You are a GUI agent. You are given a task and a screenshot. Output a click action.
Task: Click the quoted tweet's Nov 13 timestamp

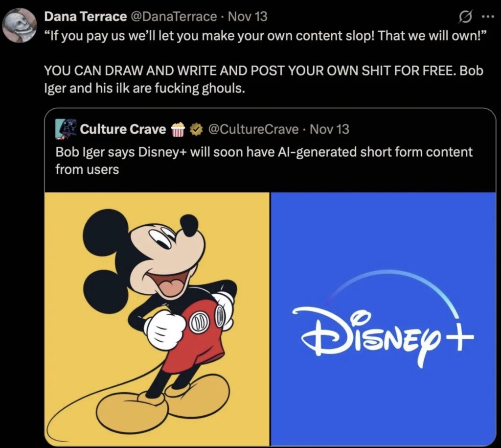tap(329, 129)
